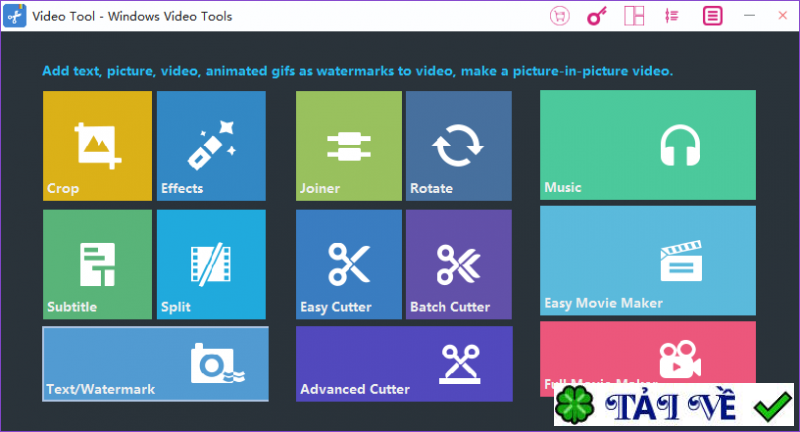
Task: Switch the layout using the grid icon
Action: point(634,16)
